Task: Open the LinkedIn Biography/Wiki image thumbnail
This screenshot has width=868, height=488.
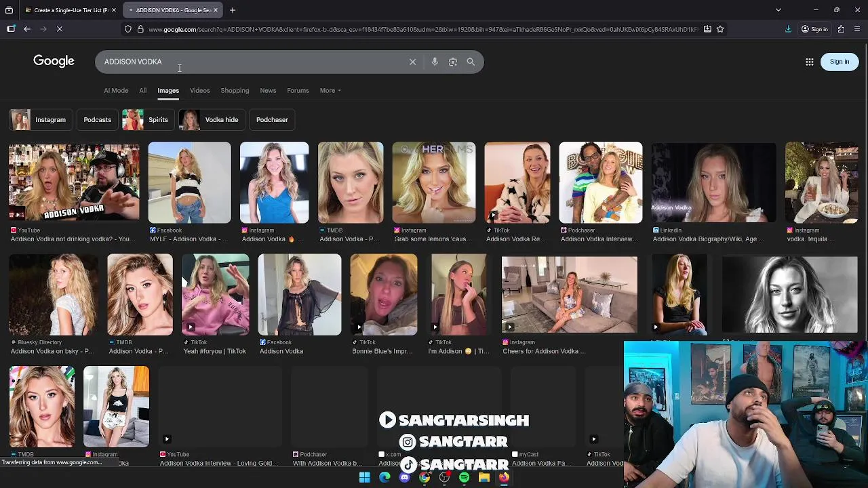Action: (713, 182)
